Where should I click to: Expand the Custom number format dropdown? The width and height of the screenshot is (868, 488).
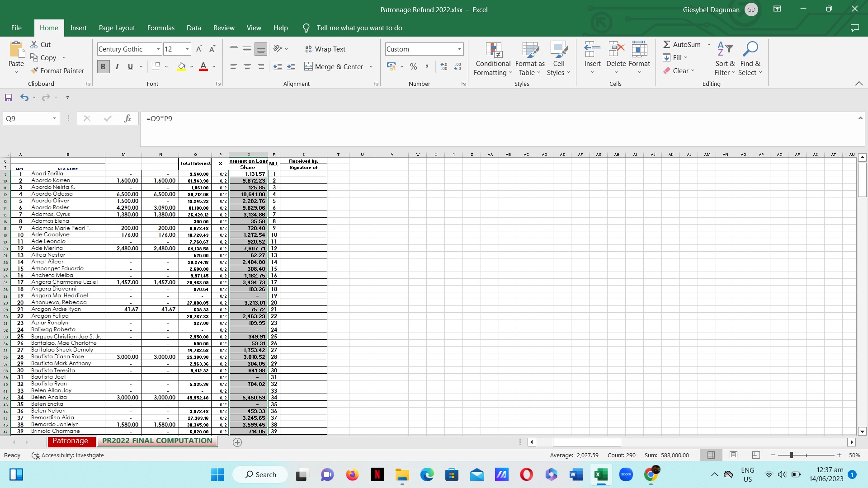tap(459, 49)
